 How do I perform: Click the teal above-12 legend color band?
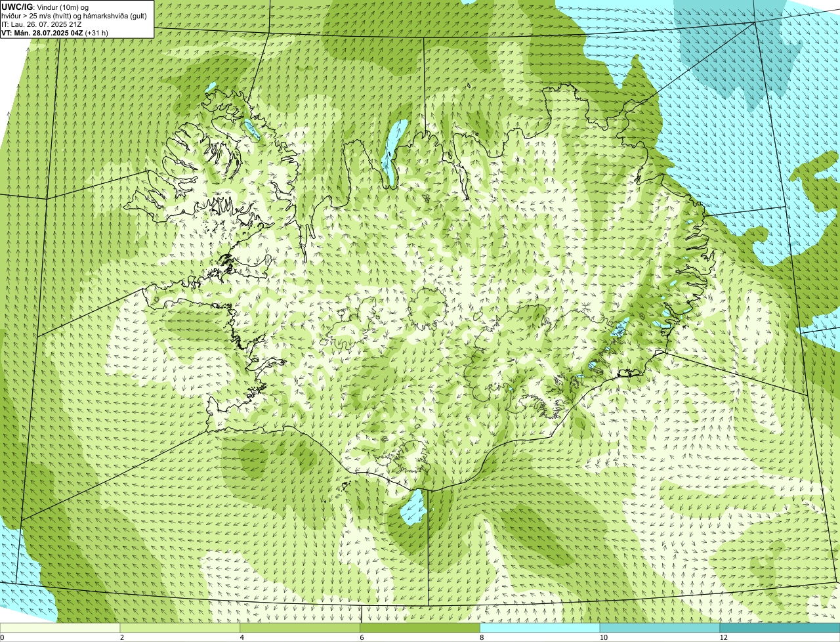coord(780,628)
